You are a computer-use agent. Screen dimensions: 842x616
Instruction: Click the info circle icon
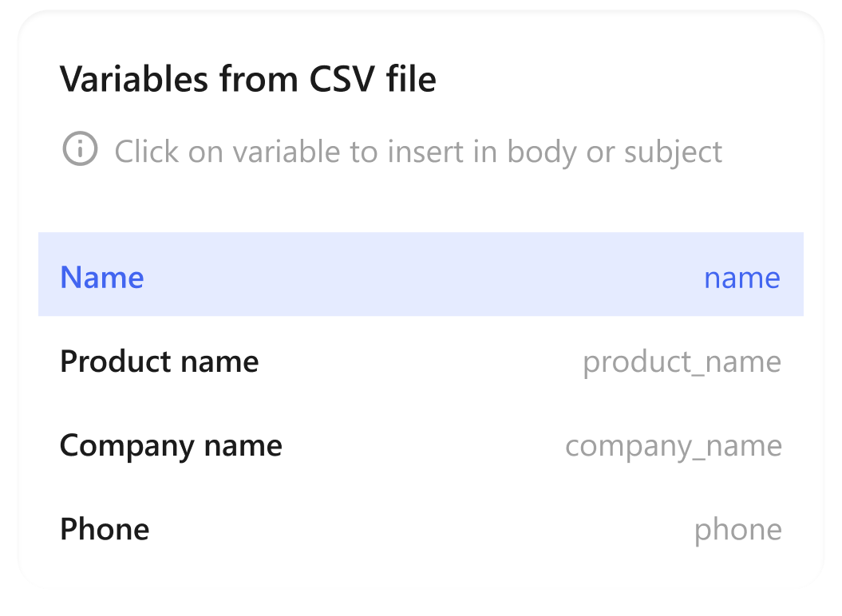pos(80,149)
